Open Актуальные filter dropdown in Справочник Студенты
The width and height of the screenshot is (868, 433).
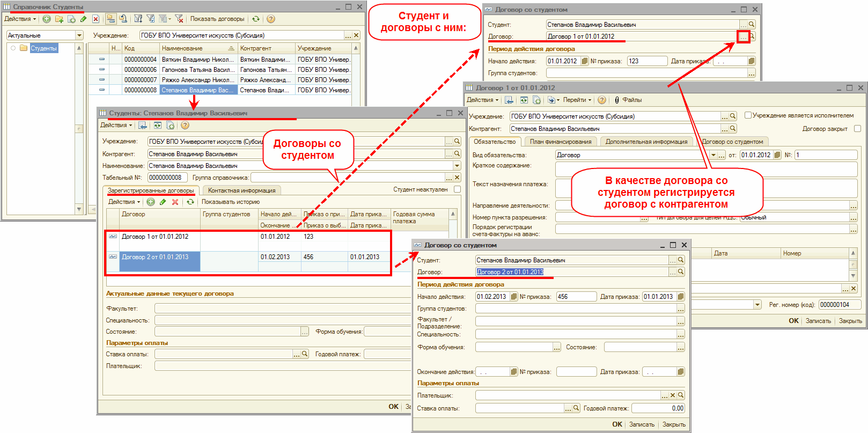79,35
